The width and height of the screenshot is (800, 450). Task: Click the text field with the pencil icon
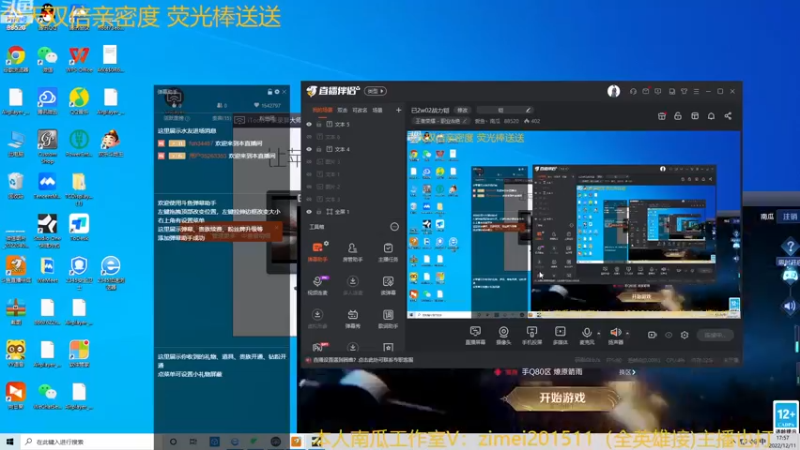coord(506,110)
